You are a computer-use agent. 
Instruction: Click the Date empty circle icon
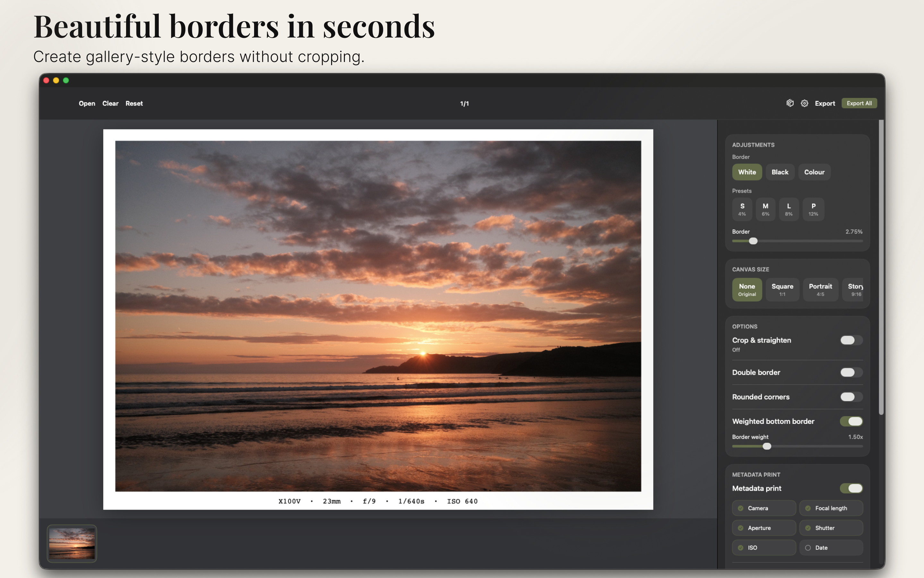click(x=808, y=548)
